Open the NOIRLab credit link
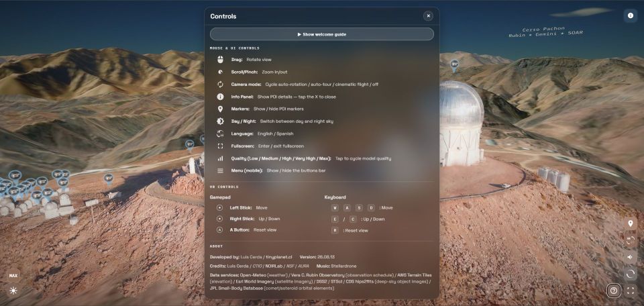Screen dimensions: 644x306 274,266
